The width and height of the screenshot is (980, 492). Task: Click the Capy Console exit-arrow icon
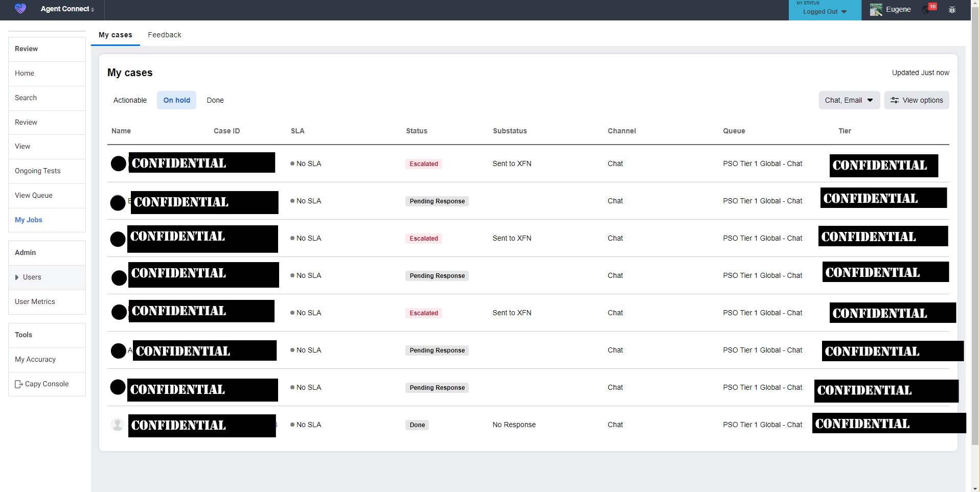(x=18, y=384)
